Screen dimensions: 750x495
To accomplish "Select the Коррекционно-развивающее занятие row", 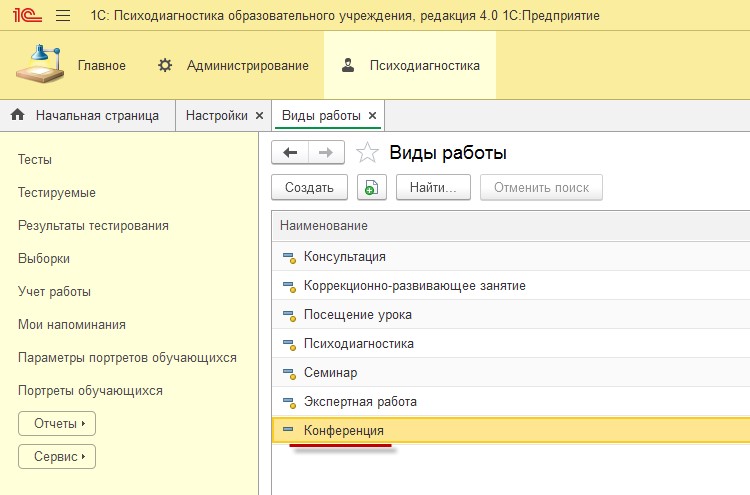I will (x=511, y=286).
